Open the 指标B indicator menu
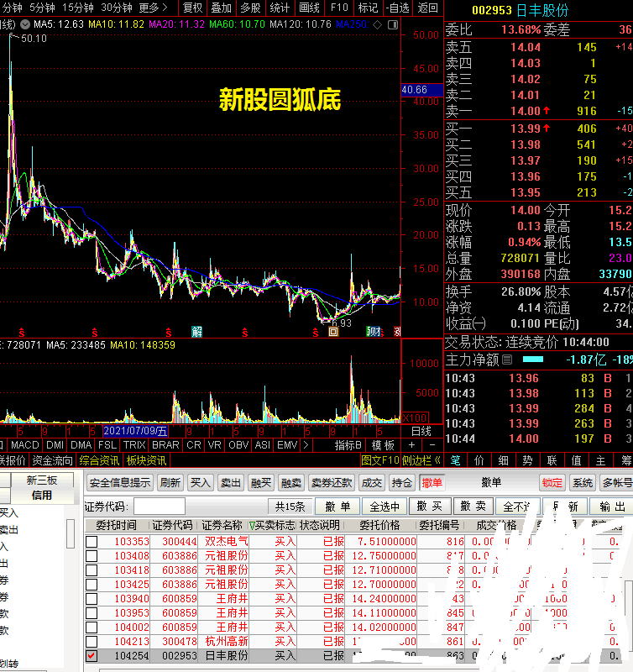Image resolution: width=633 pixels, height=672 pixels. (348, 445)
